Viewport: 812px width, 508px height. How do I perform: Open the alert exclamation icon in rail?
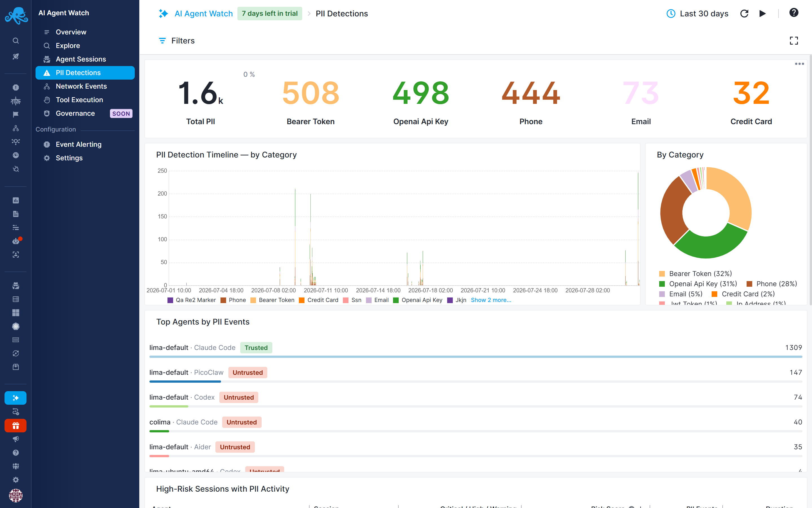tap(16, 87)
